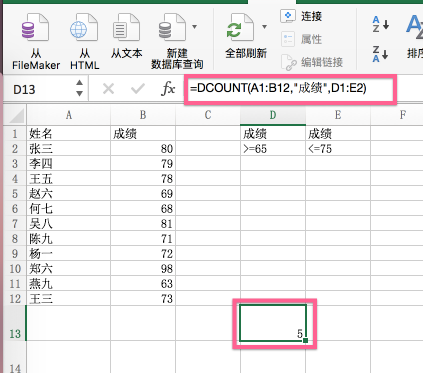This screenshot has height=373, width=423.
Task: Select column B header
Action: tap(143, 115)
